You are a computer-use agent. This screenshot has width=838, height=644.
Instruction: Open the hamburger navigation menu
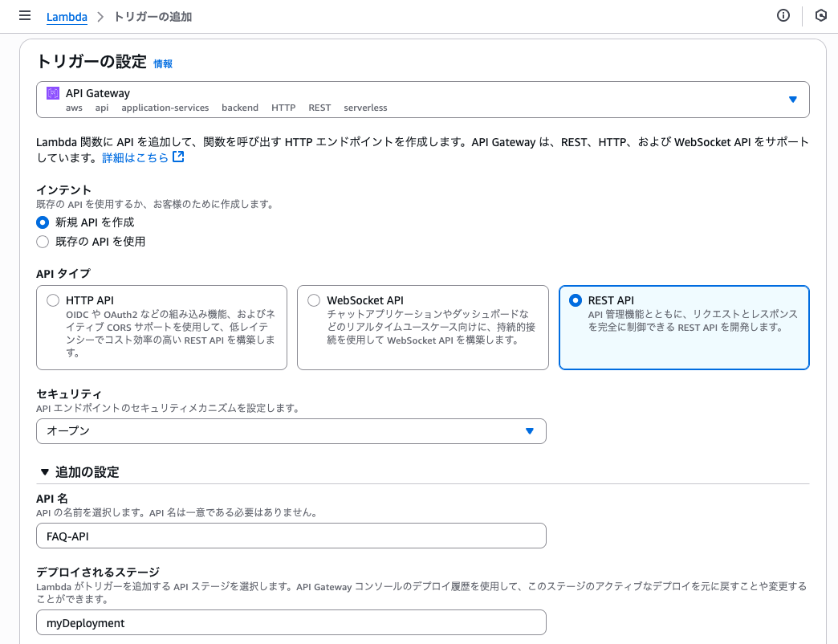point(25,15)
